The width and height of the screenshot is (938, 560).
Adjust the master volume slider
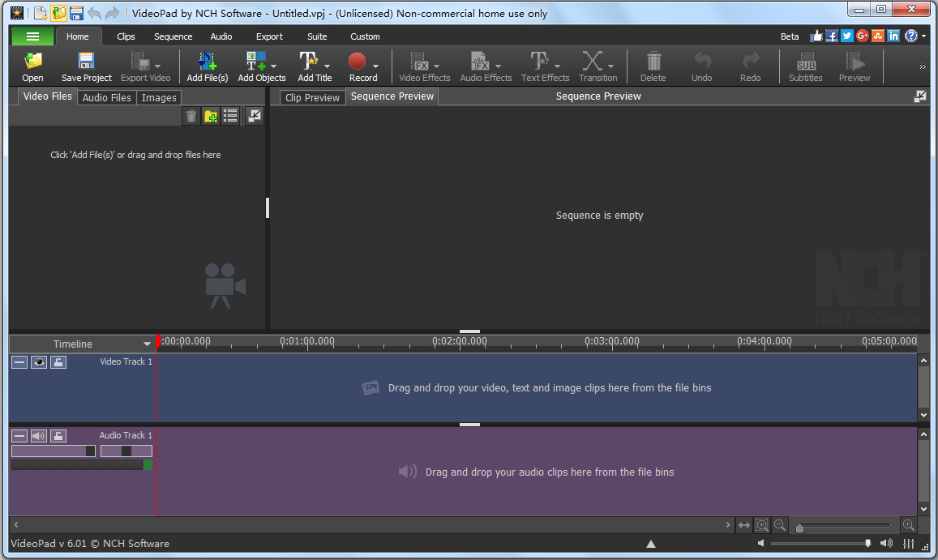867,543
